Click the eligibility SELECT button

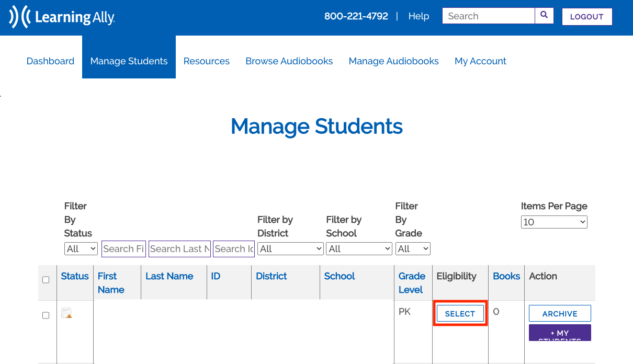[x=460, y=314]
